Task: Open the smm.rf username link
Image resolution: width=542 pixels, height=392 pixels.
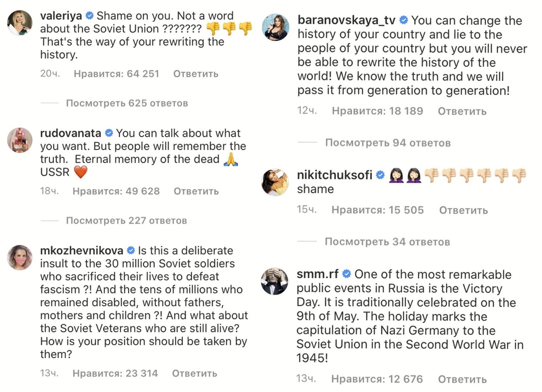Action: point(318,274)
